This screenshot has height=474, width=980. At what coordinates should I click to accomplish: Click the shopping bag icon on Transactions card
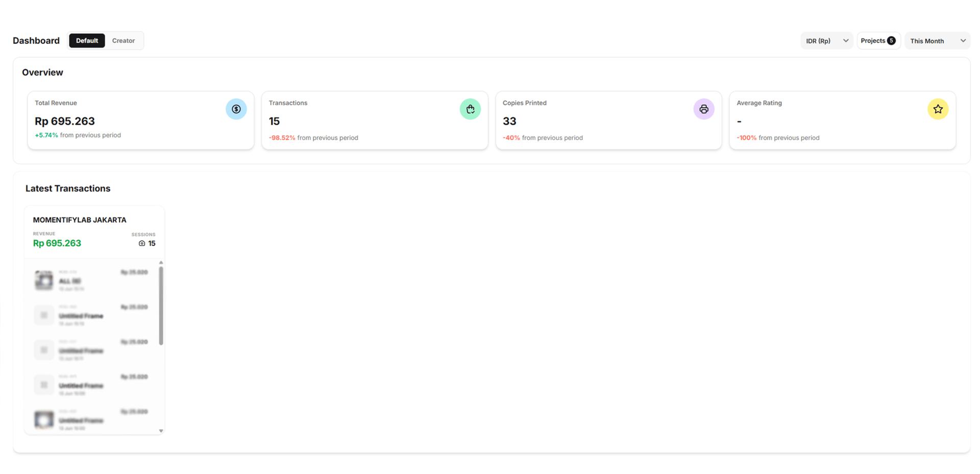coord(470,109)
